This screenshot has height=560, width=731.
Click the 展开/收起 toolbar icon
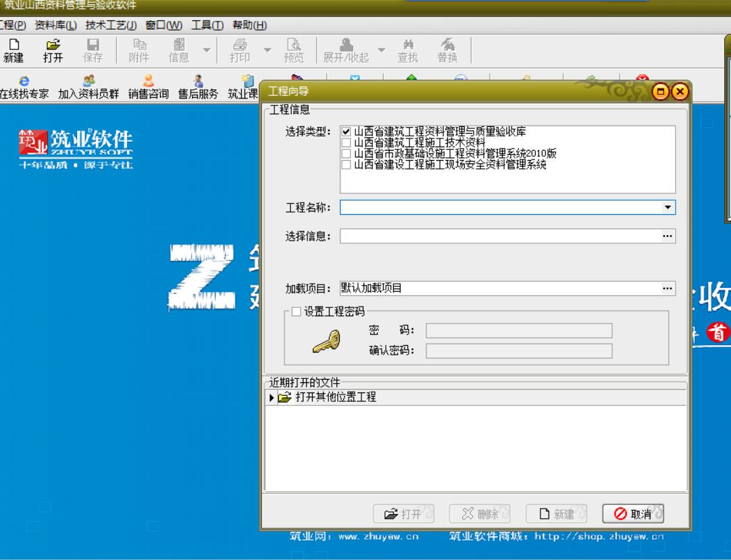[346, 51]
